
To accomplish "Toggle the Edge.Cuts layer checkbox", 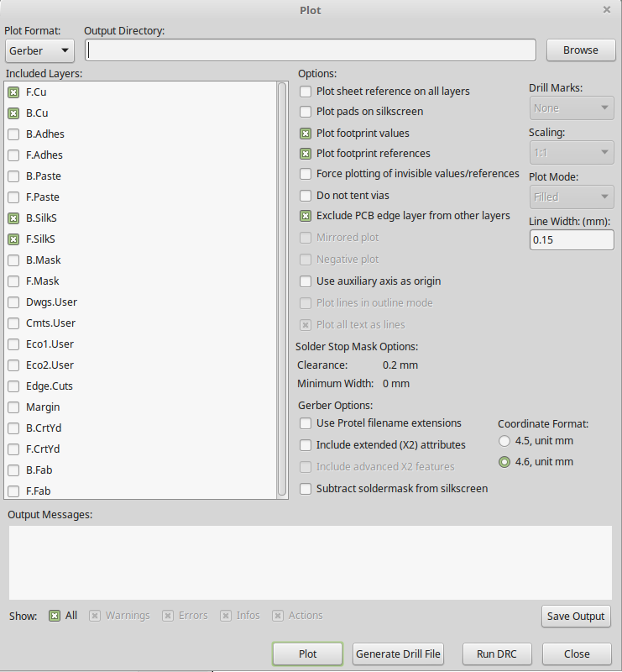I will pyautogui.click(x=13, y=386).
